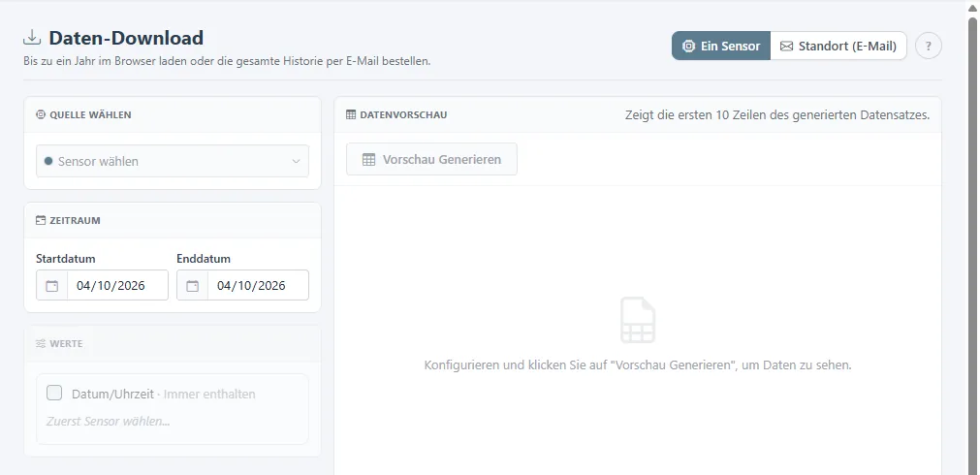Click the Daten-Download page title
This screenshot has width=980, height=475.
[126, 38]
